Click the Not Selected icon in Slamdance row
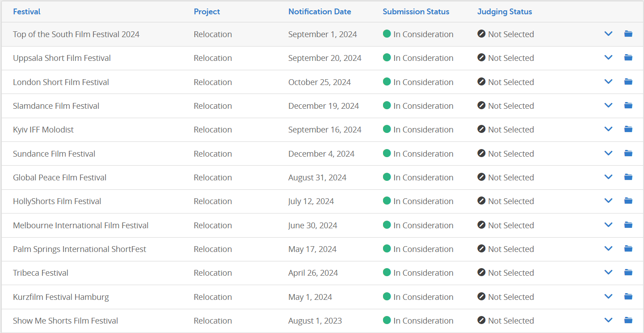The height and width of the screenshot is (333, 644). click(x=481, y=105)
